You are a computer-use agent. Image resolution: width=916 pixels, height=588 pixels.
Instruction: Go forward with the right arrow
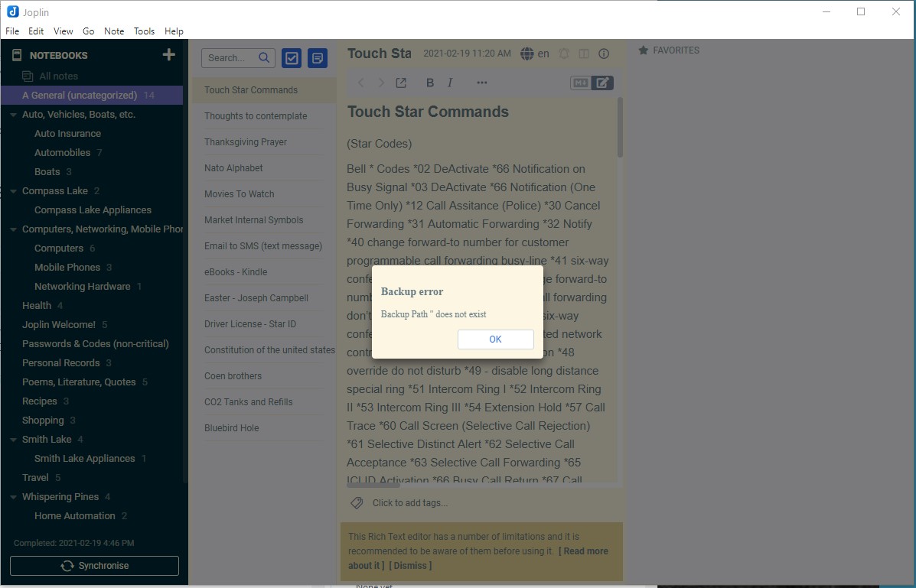[x=381, y=83]
